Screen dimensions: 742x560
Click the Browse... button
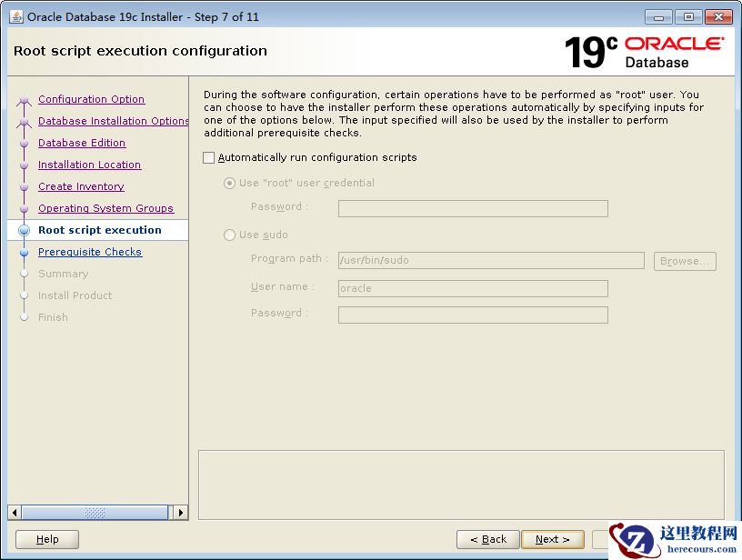pyautogui.click(x=685, y=261)
